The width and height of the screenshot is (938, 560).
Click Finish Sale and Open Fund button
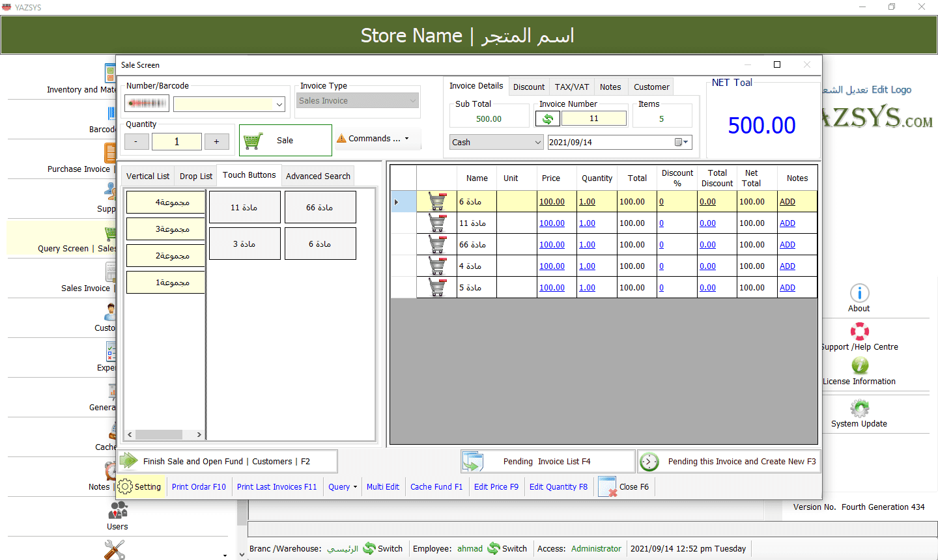pos(227,462)
